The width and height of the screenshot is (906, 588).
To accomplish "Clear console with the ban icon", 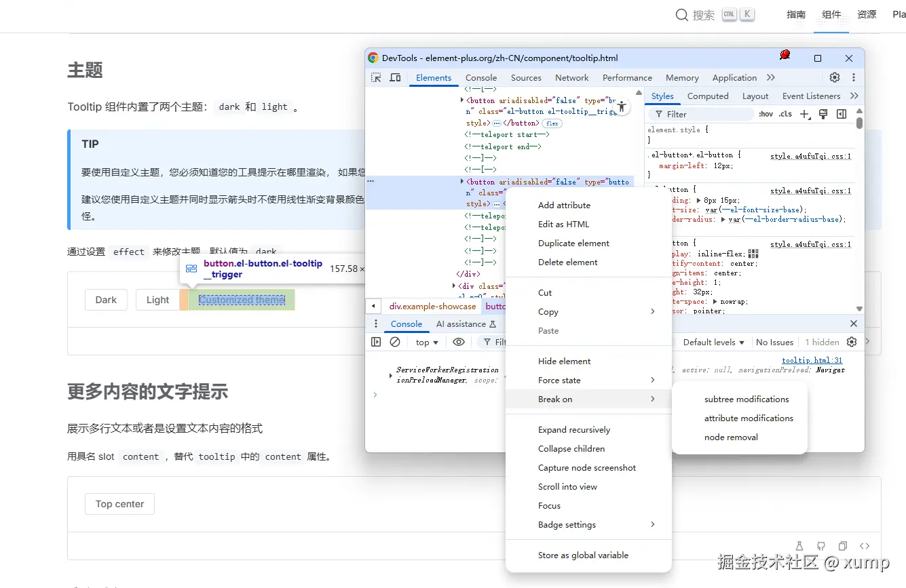I will click(x=395, y=342).
